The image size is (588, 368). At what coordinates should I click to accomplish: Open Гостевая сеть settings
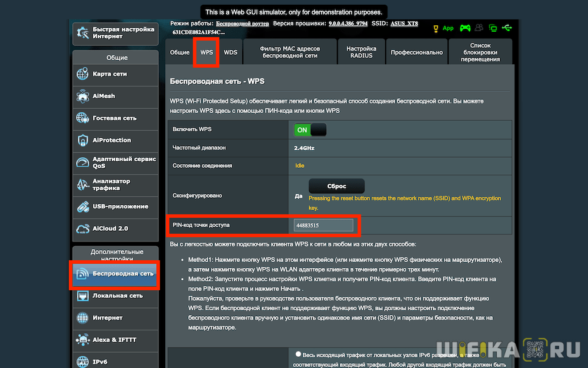[115, 119]
